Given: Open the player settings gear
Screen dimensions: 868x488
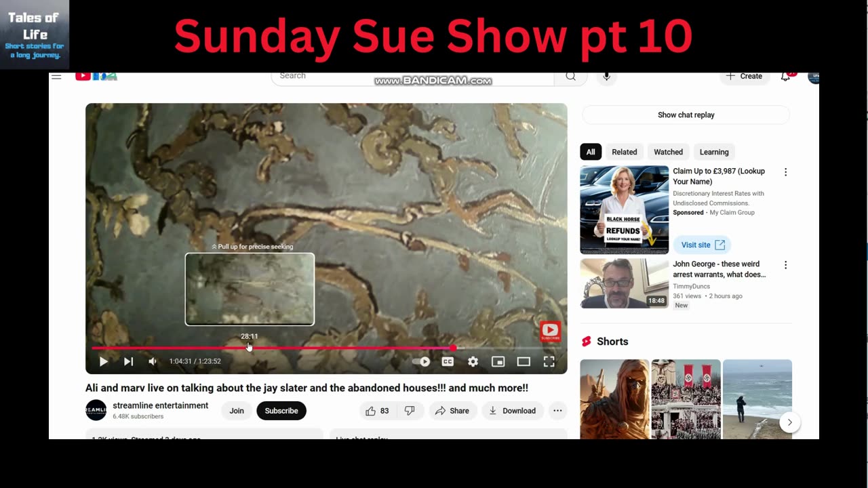Looking at the screenshot, I should tap(473, 362).
